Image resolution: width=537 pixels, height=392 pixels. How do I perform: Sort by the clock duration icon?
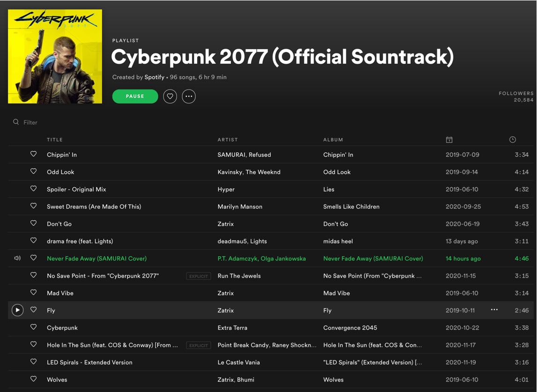[512, 140]
